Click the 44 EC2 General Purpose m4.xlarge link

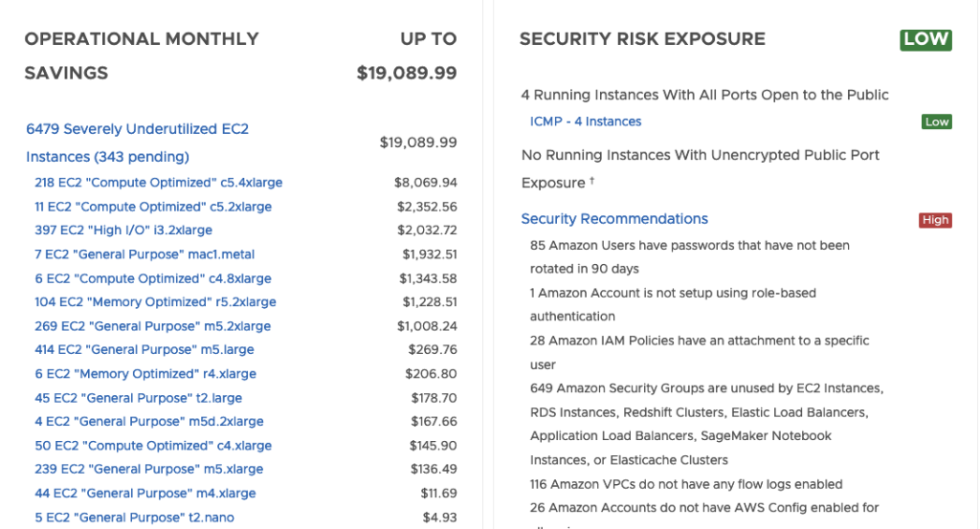point(145,494)
